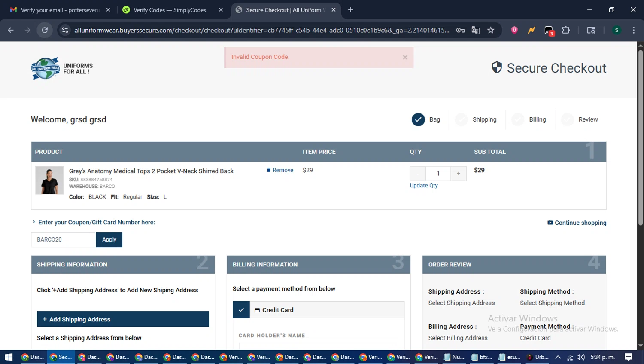Viewport: 644px width, 364px height.
Task: Click the Google Translate icon
Action: (x=475, y=30)
